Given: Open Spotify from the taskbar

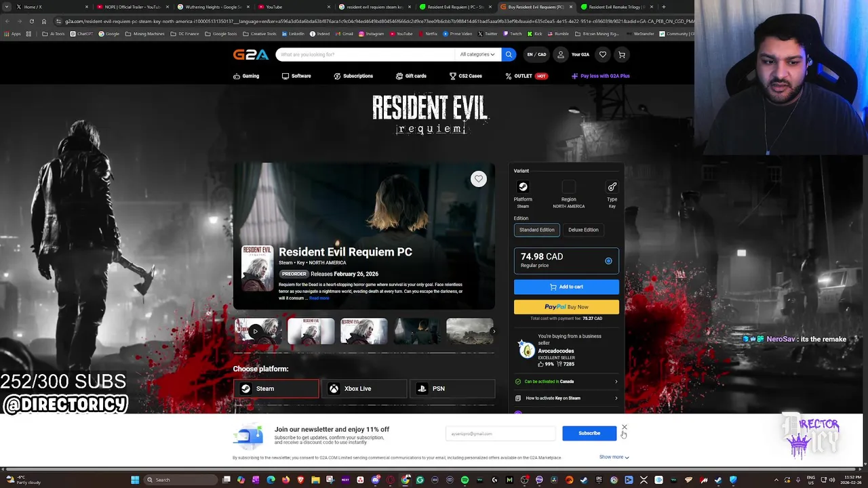Looking at the screenshot, I should [465, 480].
